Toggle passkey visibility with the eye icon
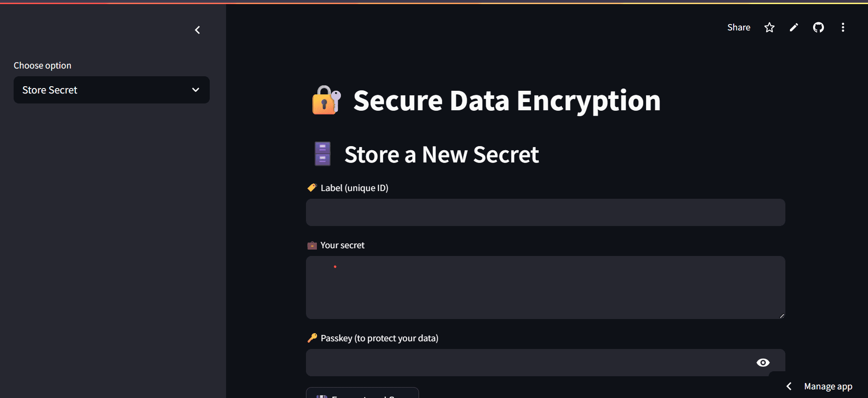Image resolution: width=868 pixels, height=398 pixels. (764, 362)
